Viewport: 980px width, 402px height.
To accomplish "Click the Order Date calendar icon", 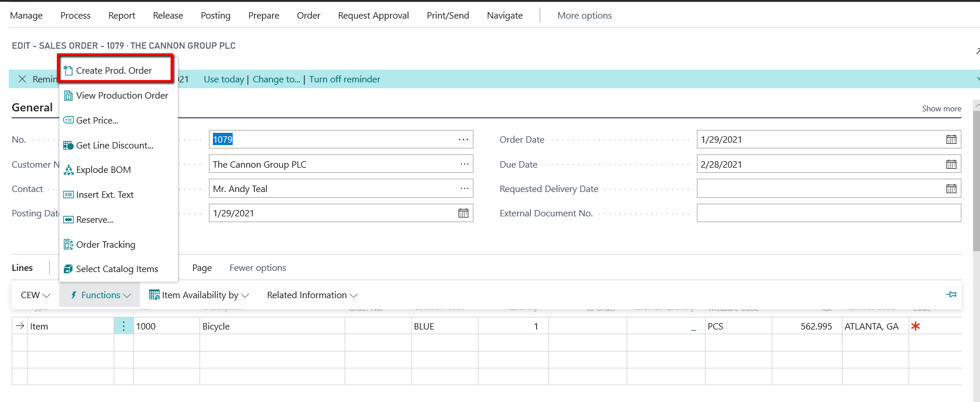I will coord(951,139).
